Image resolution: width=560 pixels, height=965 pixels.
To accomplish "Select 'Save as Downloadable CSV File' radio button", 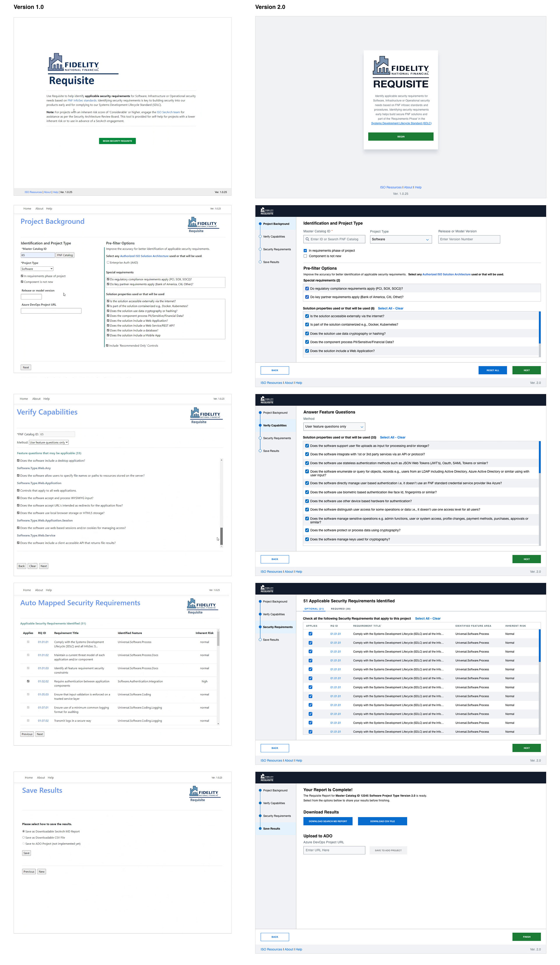I will 24,837.
